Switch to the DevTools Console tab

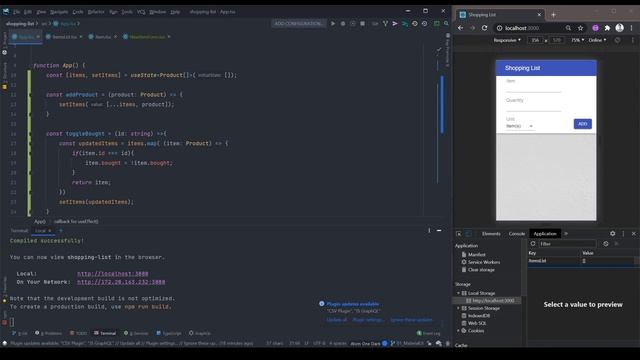point(517,233)
